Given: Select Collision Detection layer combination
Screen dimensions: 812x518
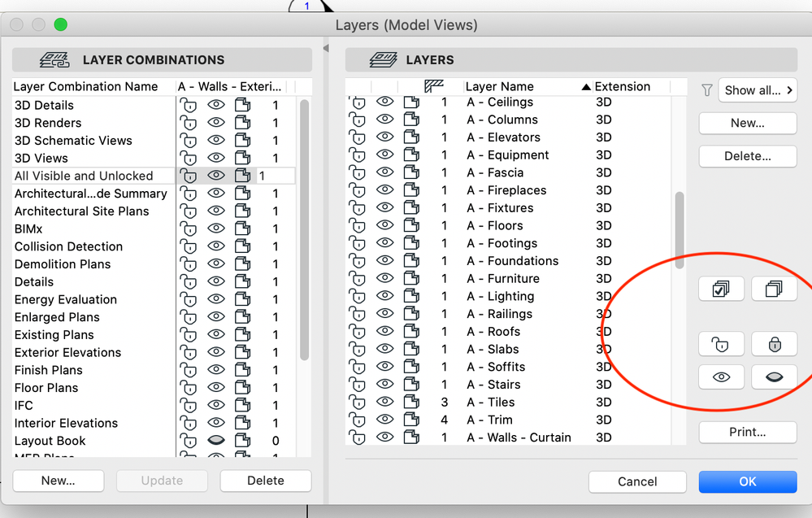Looking at the screenshot, I should tap(68, 246).
